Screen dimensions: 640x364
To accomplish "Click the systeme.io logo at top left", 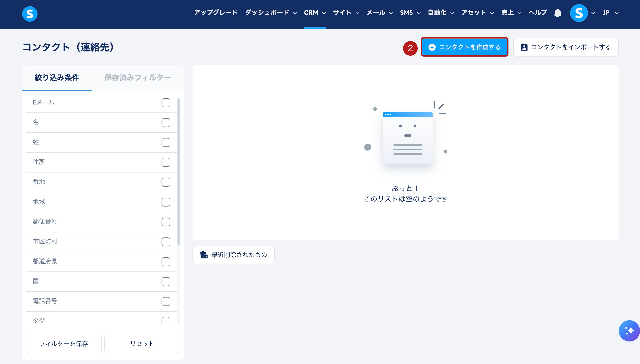I will tap(30, 14).
